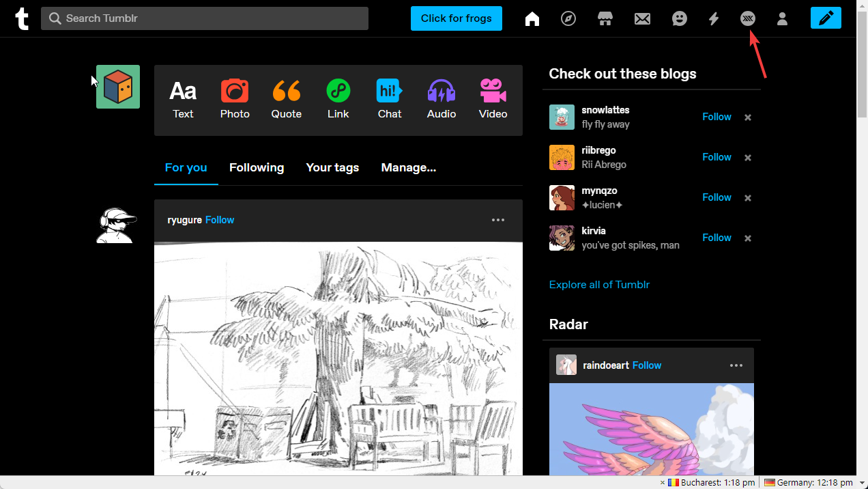
Task: Open Explore all of Tumblr link
Action: (x=599, y=285)
